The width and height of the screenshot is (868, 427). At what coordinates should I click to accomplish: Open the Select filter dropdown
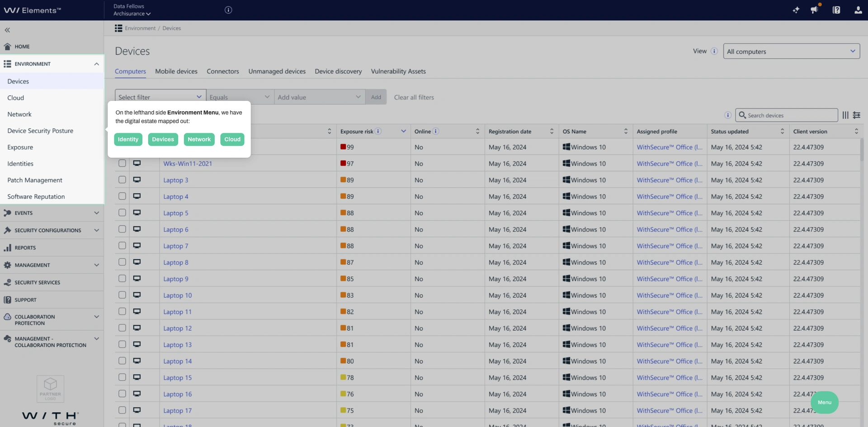160,97
